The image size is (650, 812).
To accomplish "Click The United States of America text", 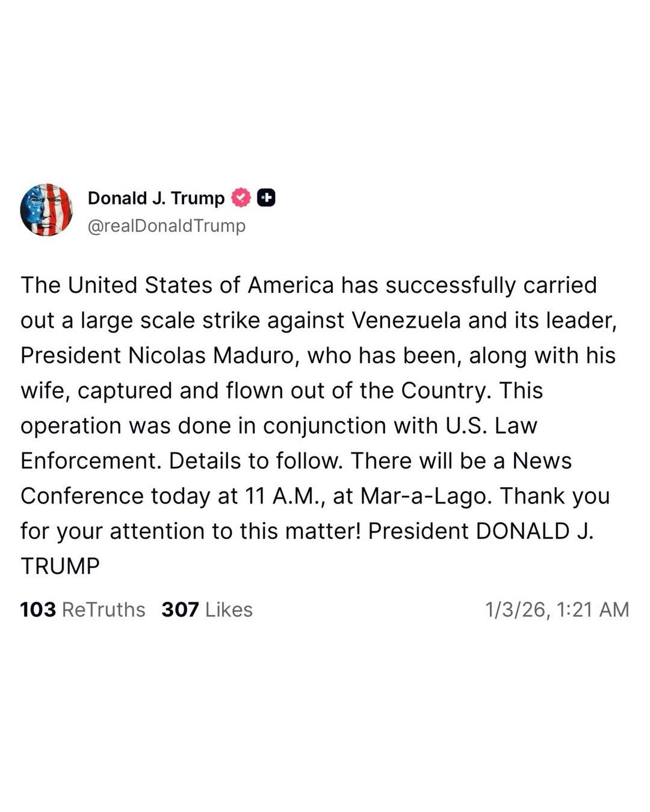I will pos(177,285).
